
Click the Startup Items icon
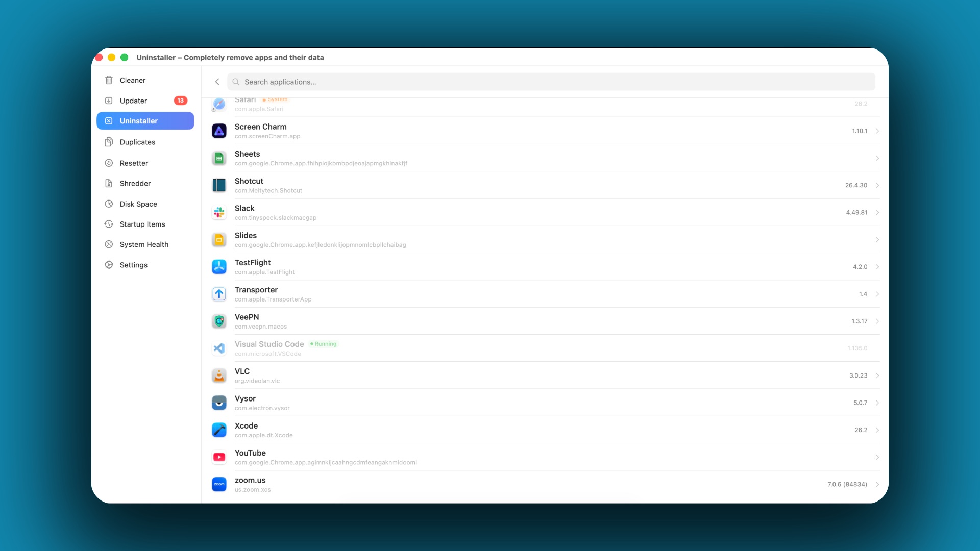pos(109,224)
